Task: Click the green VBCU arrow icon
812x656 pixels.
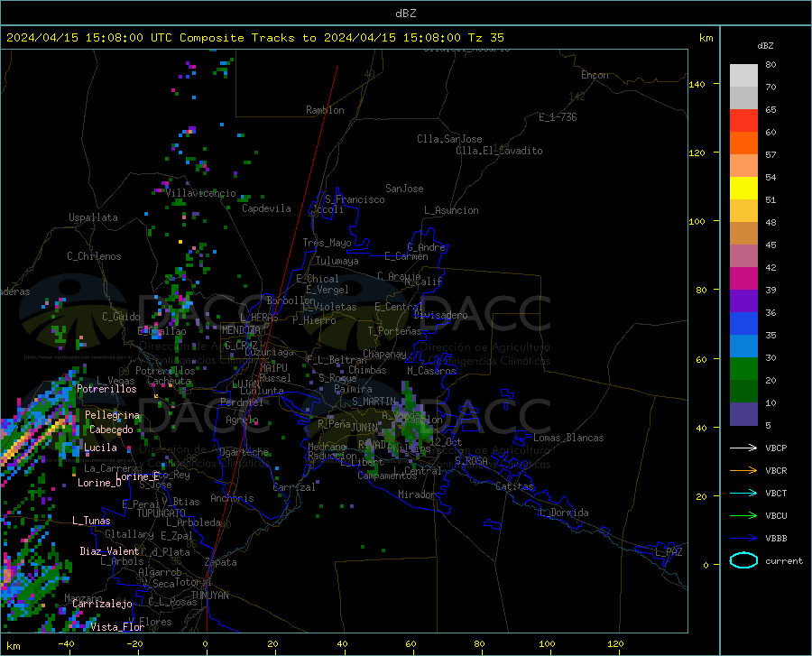Action: 743,516
